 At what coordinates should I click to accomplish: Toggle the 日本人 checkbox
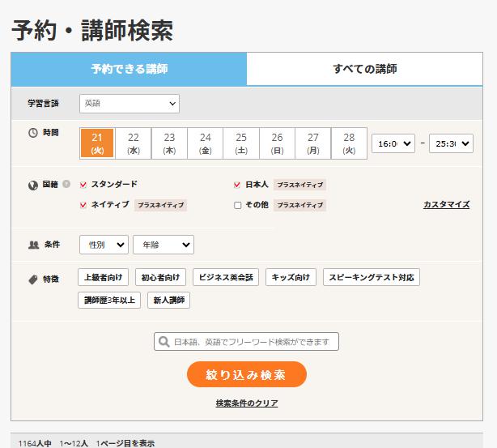click(237, 185)
